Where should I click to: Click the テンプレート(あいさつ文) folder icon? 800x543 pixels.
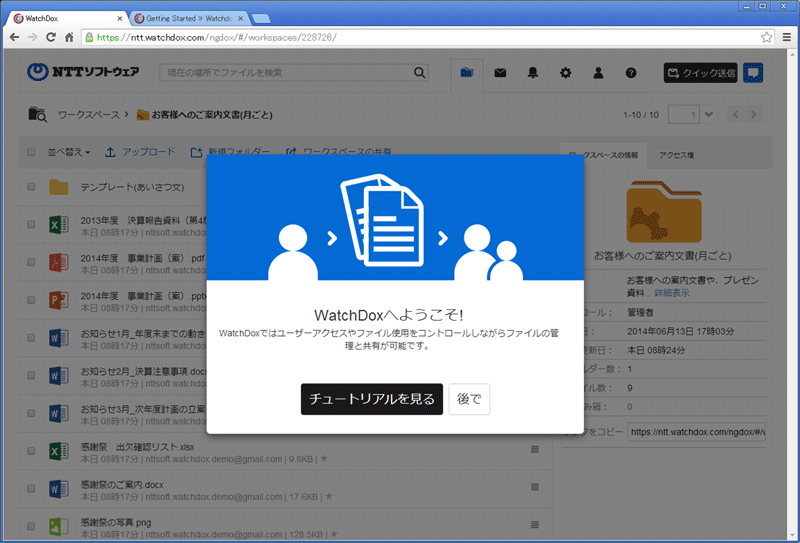coord(59,187)
